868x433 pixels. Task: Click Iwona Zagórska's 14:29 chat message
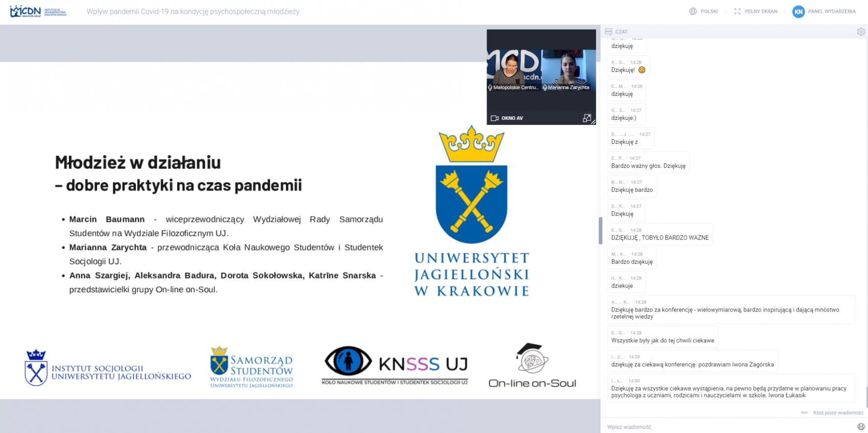(693, 361)
